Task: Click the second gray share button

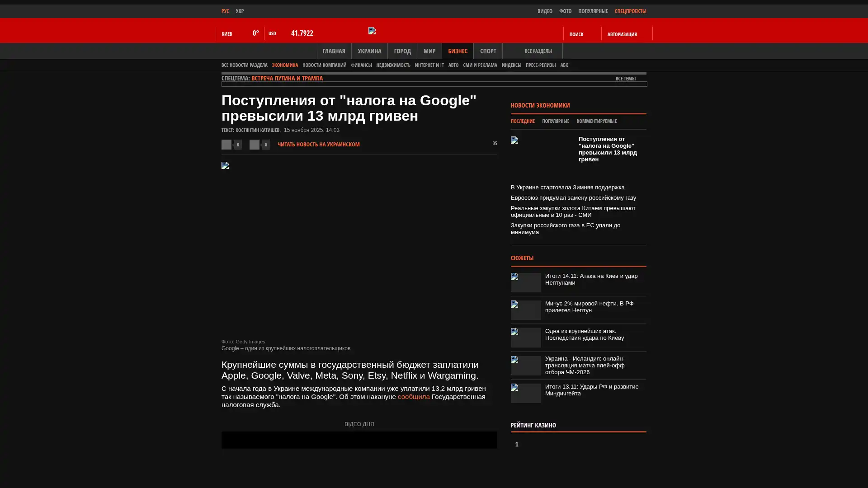Action: [x=255, y=145]
